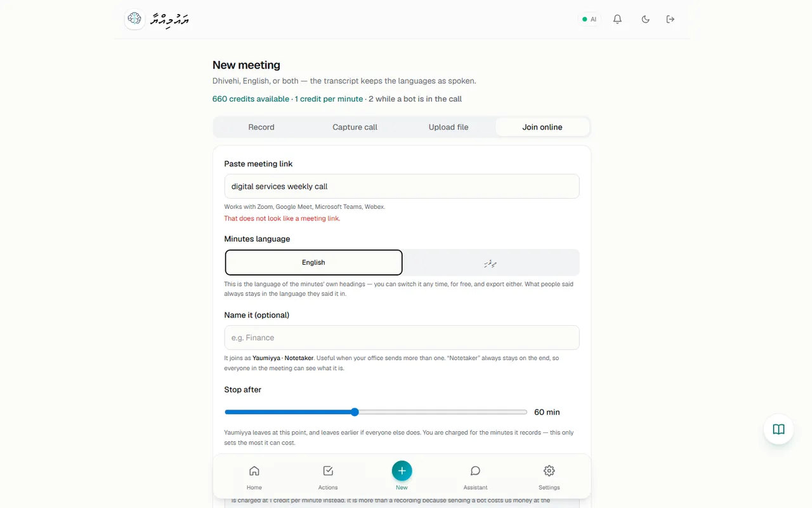
Task: Open the notifications bell
Action: [617, 19]
